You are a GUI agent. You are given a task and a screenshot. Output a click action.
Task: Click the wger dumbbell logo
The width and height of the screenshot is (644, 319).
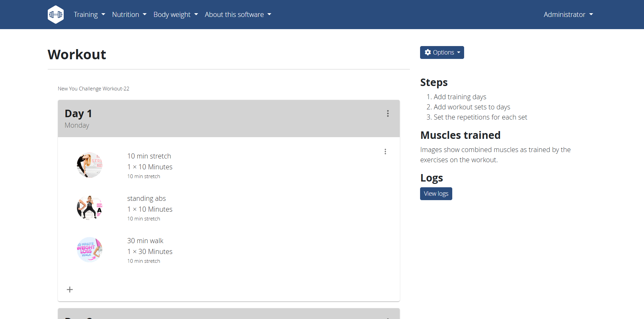click(x=56, y=15)
